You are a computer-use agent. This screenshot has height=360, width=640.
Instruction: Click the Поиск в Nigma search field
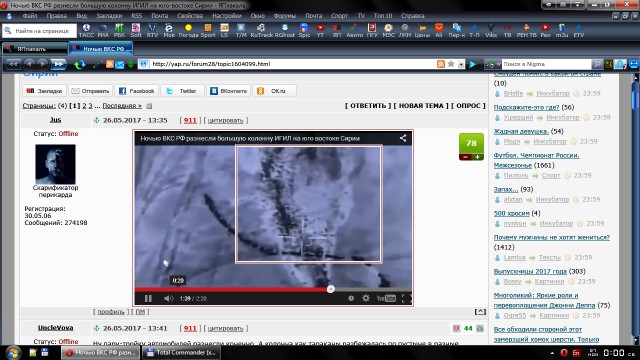coord(546,64)
